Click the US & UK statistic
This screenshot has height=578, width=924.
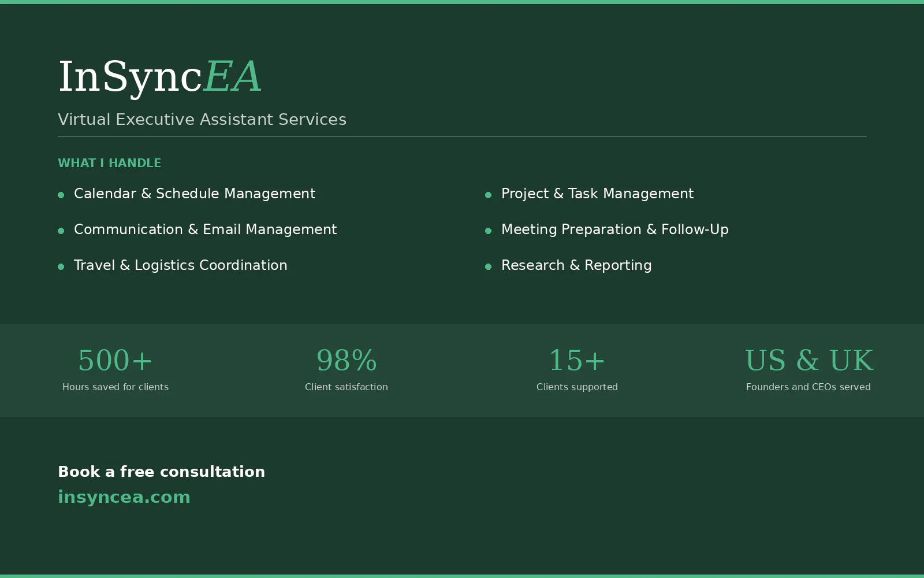[x=808, y=360]
